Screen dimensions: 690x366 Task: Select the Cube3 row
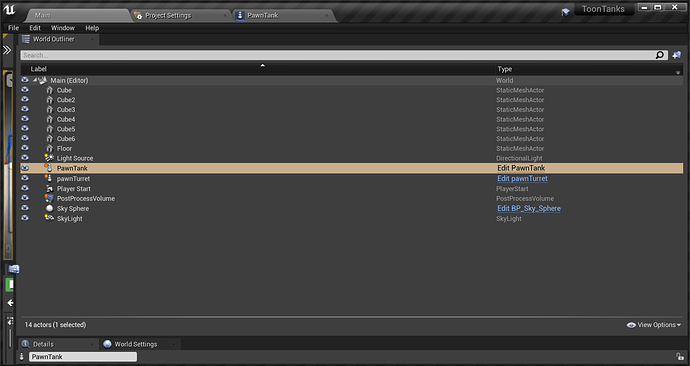(352, 110)
